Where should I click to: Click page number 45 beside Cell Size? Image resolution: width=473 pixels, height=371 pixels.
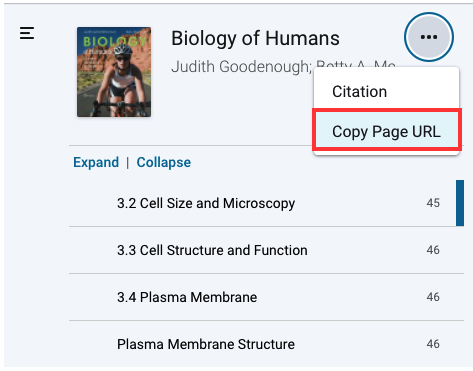pos(433,203)
